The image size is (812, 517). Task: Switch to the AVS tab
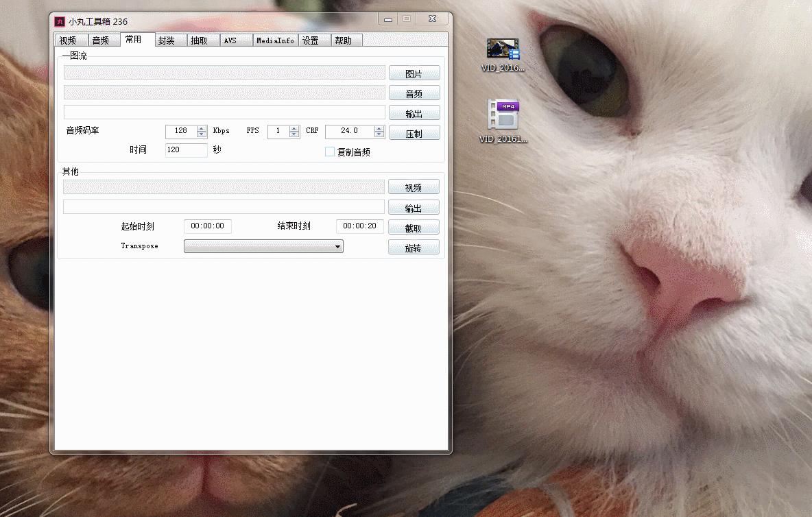[x=230, y=40]
